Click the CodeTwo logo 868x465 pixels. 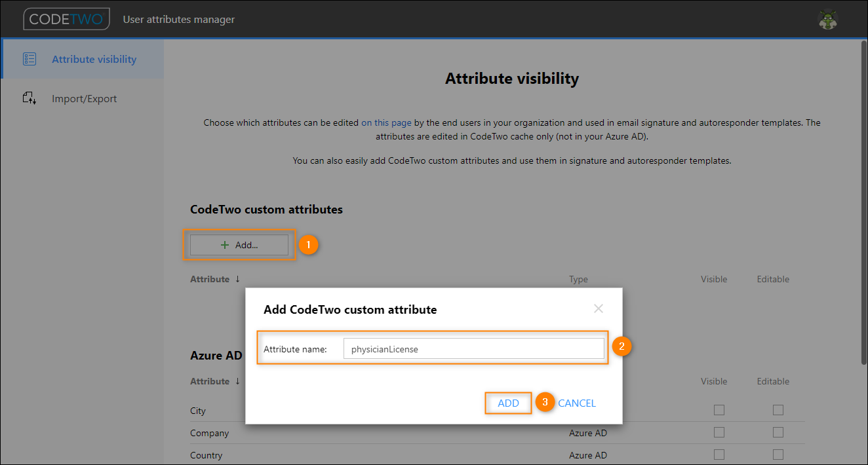(x=67, y=19)
